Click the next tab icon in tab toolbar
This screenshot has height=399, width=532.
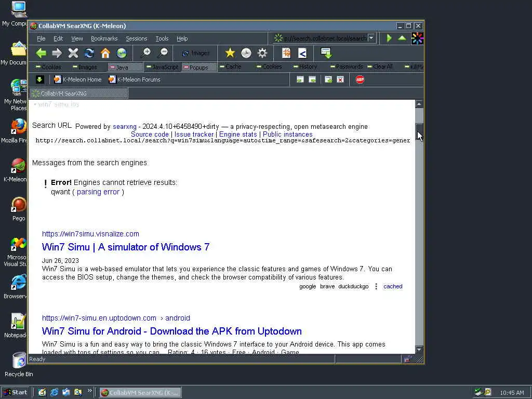(x=312, y=79)
